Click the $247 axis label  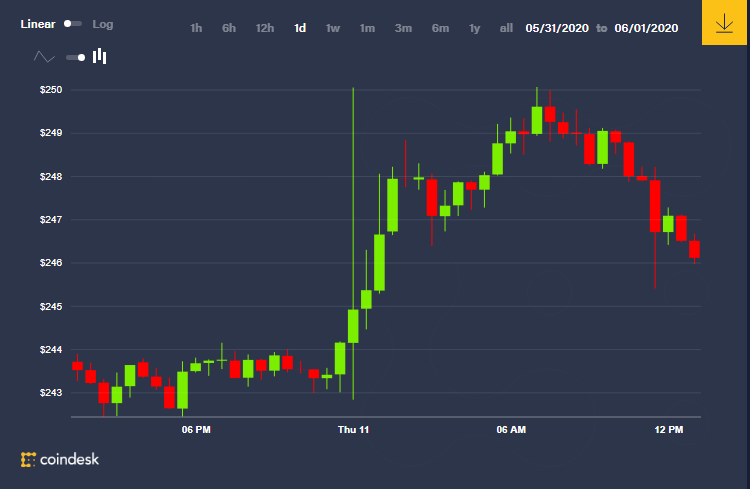pos(51,220)
